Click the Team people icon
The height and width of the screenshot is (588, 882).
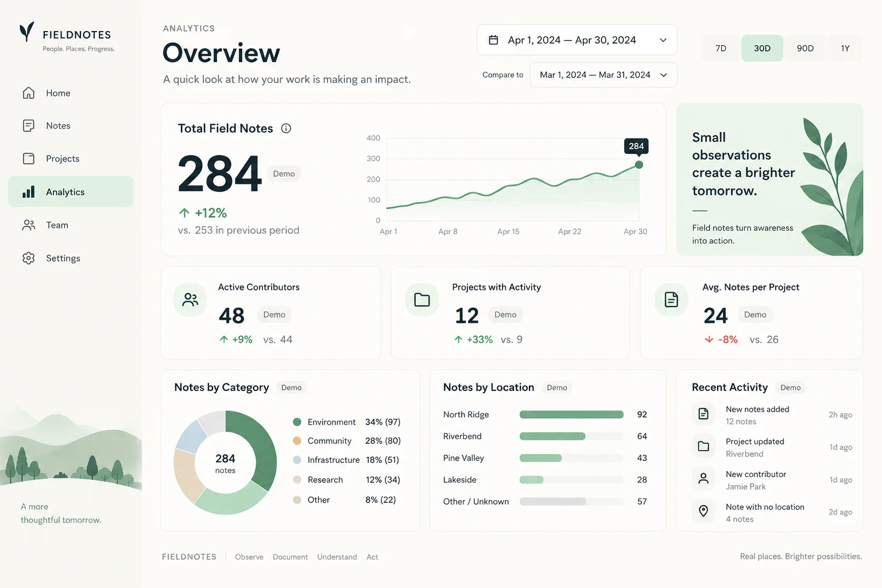[29, 225]
